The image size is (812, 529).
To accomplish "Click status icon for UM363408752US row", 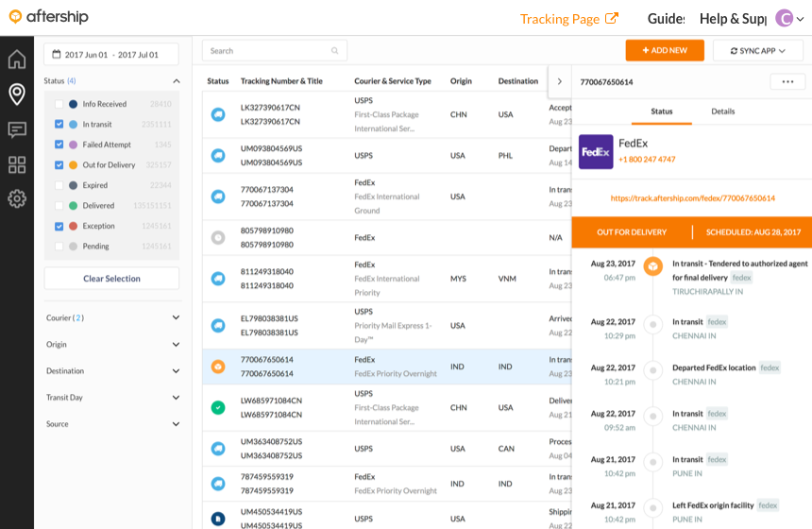I will 218,449.
